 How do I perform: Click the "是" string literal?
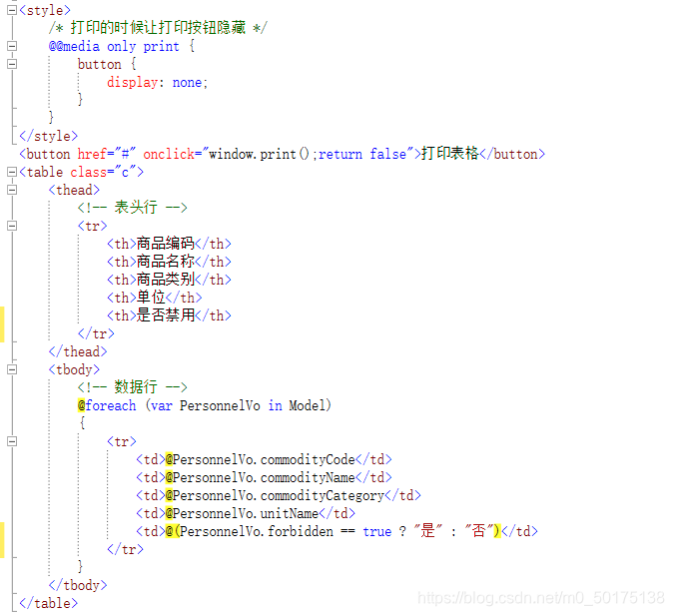427,531
